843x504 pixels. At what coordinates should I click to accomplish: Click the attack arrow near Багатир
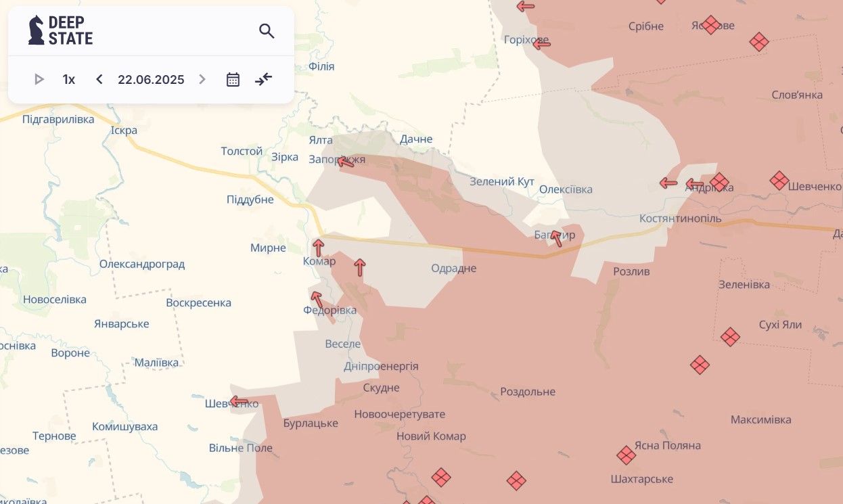556,238
